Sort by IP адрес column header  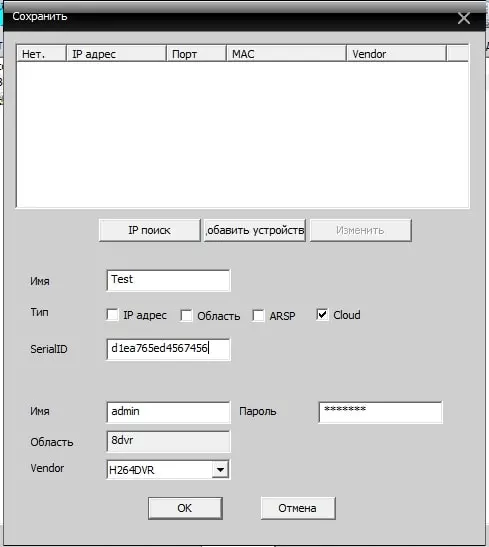click(116, 54)
